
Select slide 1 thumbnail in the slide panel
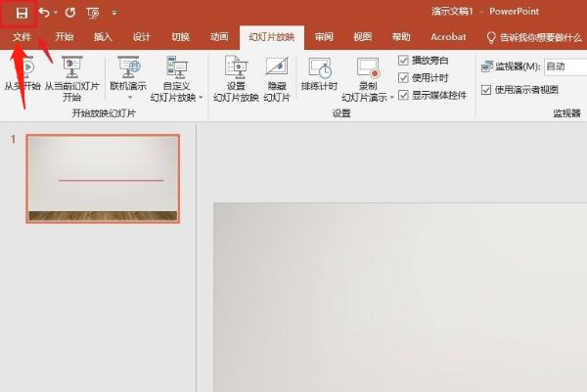pos(103,179)
